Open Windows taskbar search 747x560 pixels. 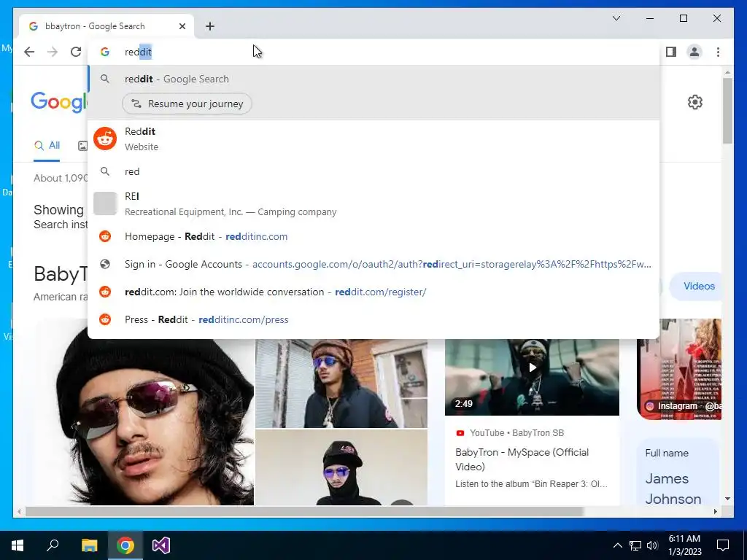(53, 545)
